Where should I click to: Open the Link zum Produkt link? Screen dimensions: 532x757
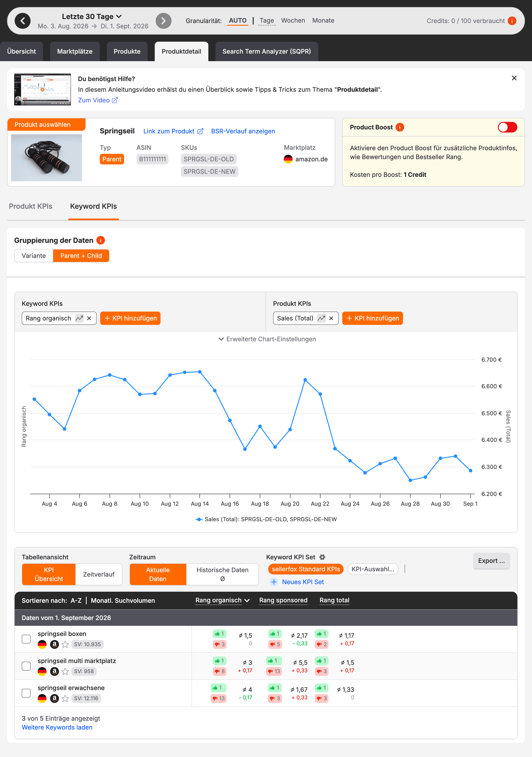click(173, 131)
